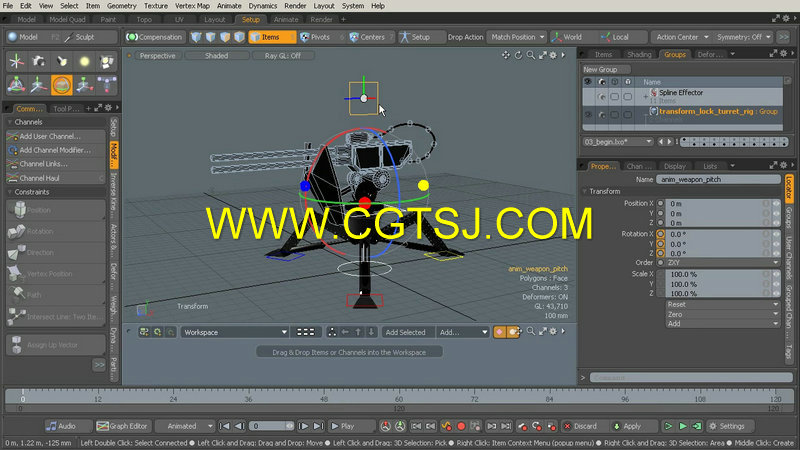Toggle visibility eye of transform_lock_turret_rig group
The width and height of the screenshot is (800, 450).
point(588,115)
